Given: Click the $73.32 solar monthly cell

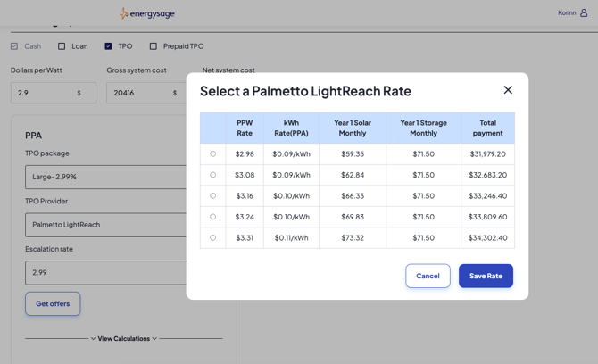Looking at the screenshot, I should 353,238.
